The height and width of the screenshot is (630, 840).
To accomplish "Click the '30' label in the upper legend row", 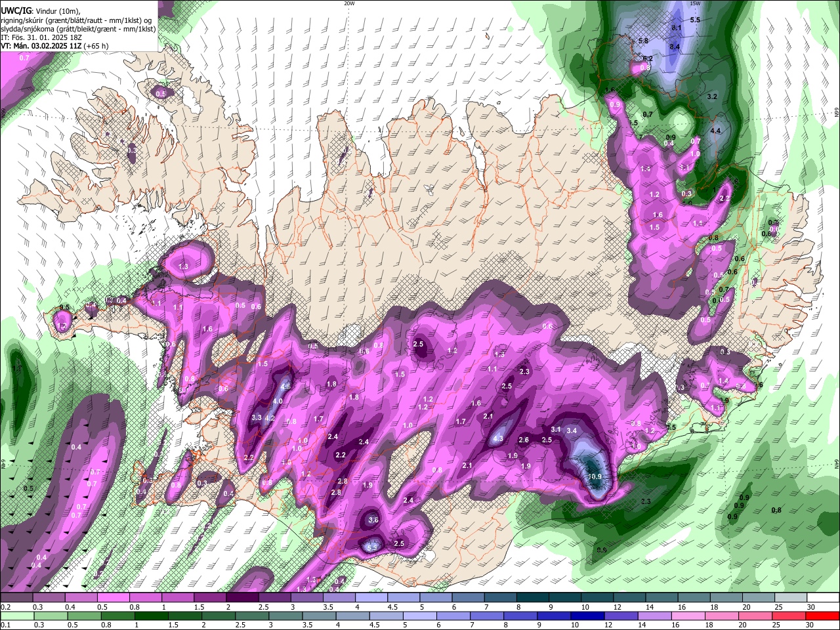I will point(811,607).
